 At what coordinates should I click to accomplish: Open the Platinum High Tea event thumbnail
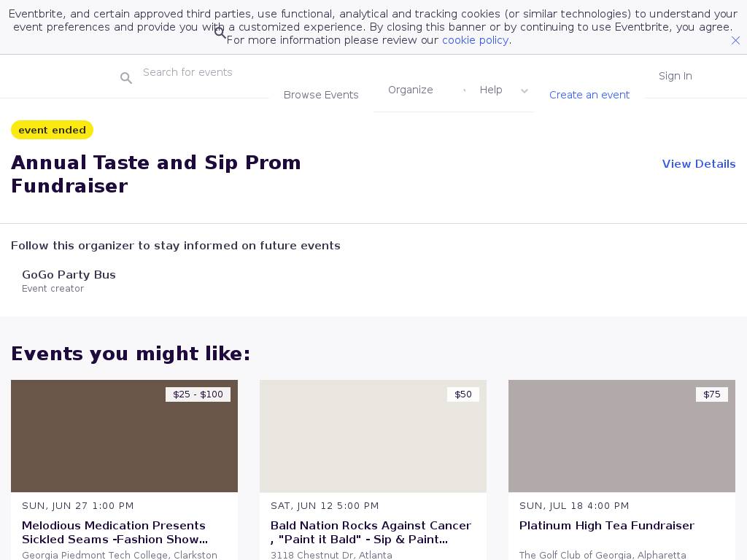[x=622, y=436]
